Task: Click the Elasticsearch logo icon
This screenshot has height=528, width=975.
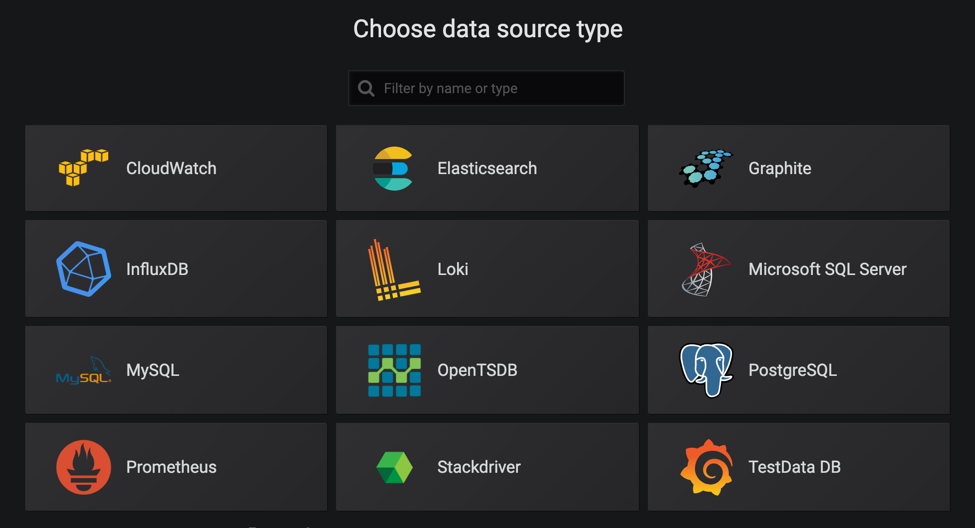Action: 393,168
